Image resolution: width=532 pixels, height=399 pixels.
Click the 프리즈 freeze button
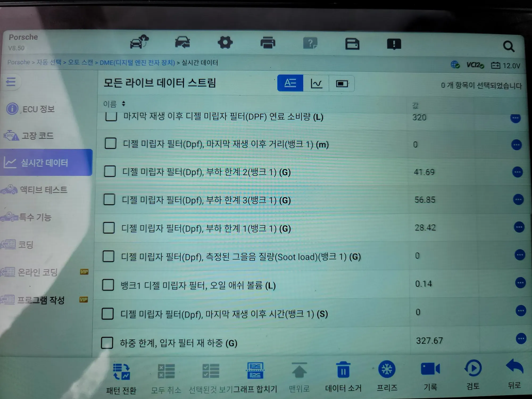click(387, 376)
